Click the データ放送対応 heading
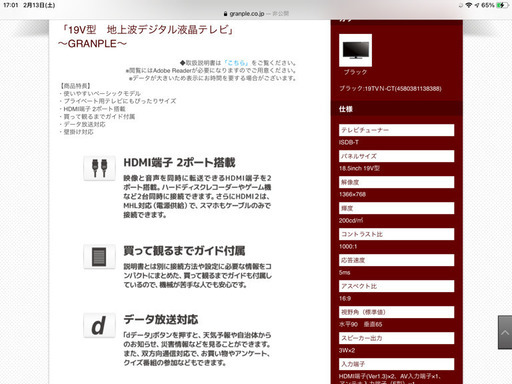This screenshot has width=512, height=384. 161,319
